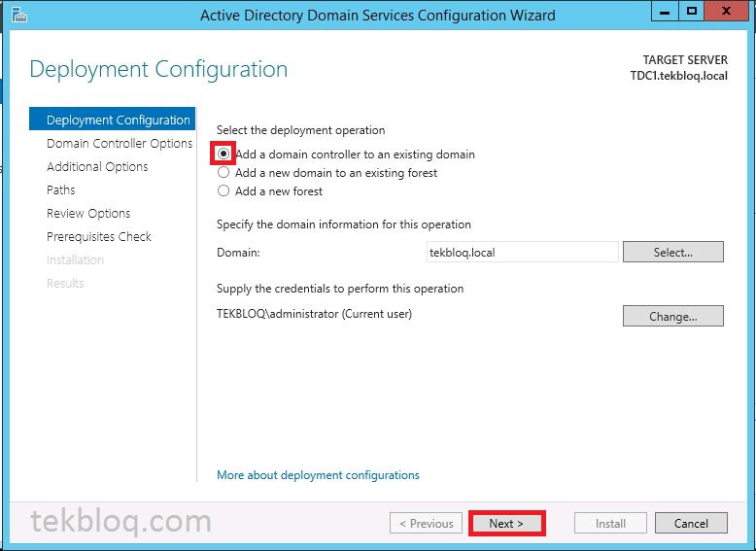The height and width of the screenshot is (551, 756).
Task: Click the Domain: field label
Action: tap(238, 252)
